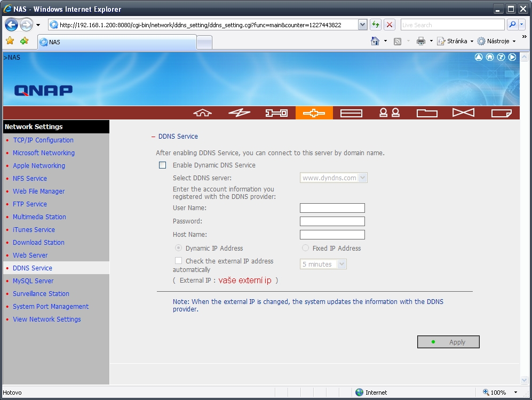Go back with the browser Back arrow
This screenshot has height=400, width=532.
[x=12, y=25]
